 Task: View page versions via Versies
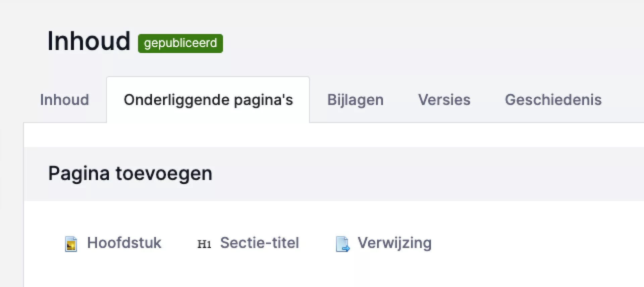(x=444, y=100)
